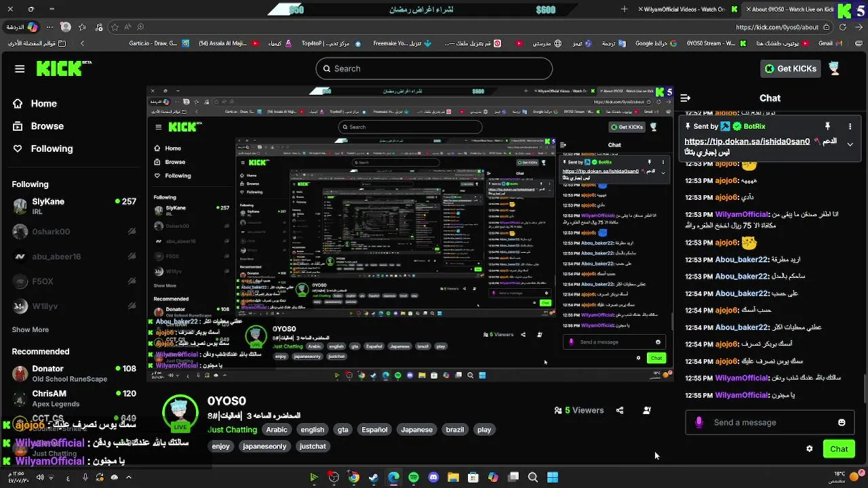Expand the Following list with Show More
The width and height of the screenshot is (868, 488).
[30, 329]
